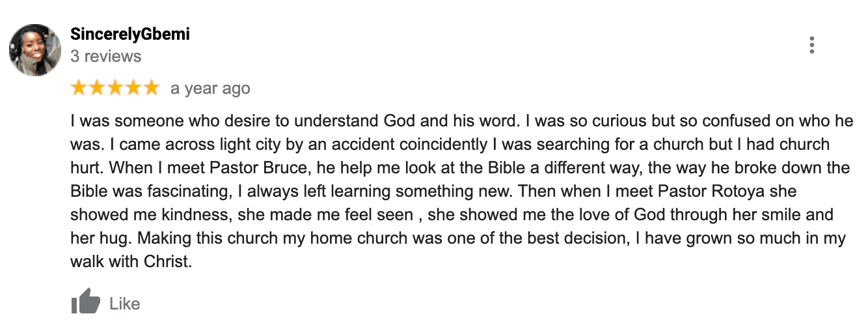The image size is (868, 331).
Task: Open the SincerelyGbemi profile name
Action: click(x=130, y=34)
